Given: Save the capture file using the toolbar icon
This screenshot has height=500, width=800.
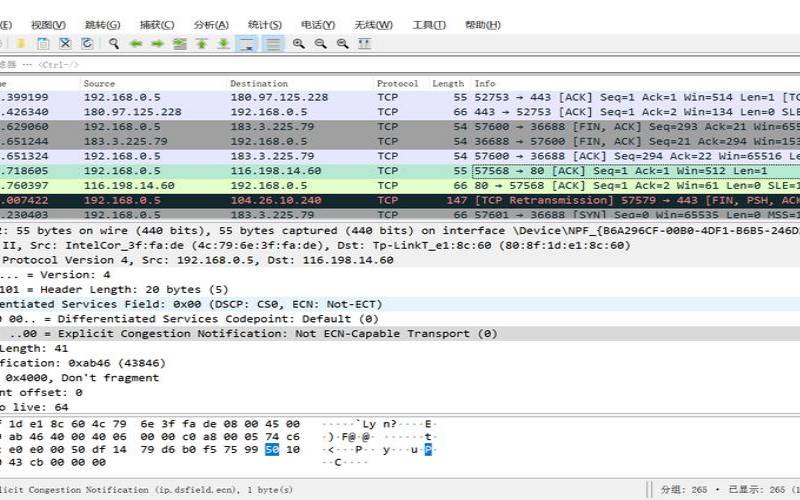Looking at the screenshot, I should pos(43,43).
